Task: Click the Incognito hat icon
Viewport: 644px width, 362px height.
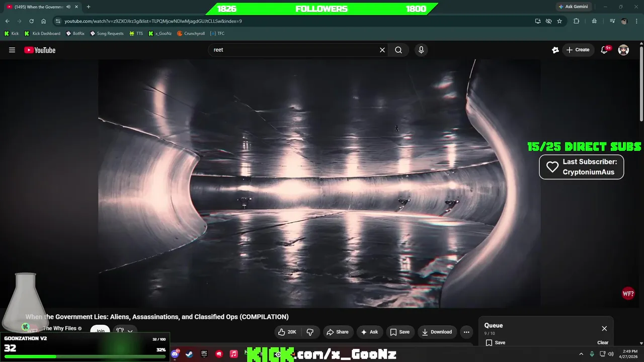Action: coord(594,21)
